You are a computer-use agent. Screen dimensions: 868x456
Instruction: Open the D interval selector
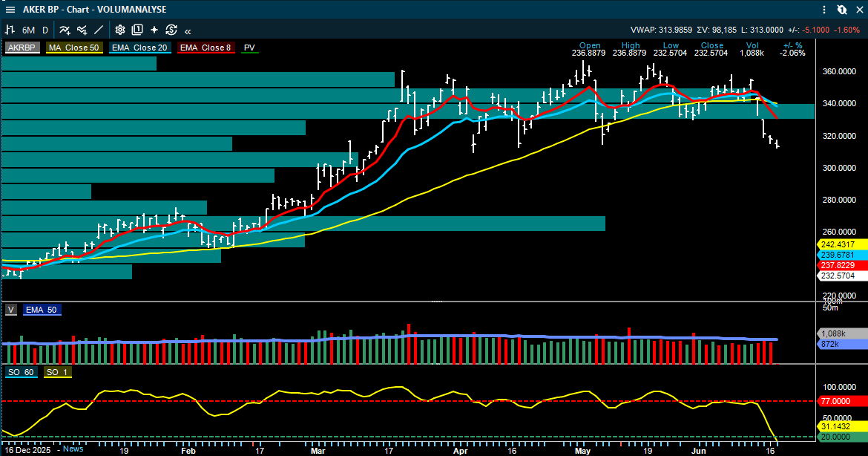[x=45, y=30]
